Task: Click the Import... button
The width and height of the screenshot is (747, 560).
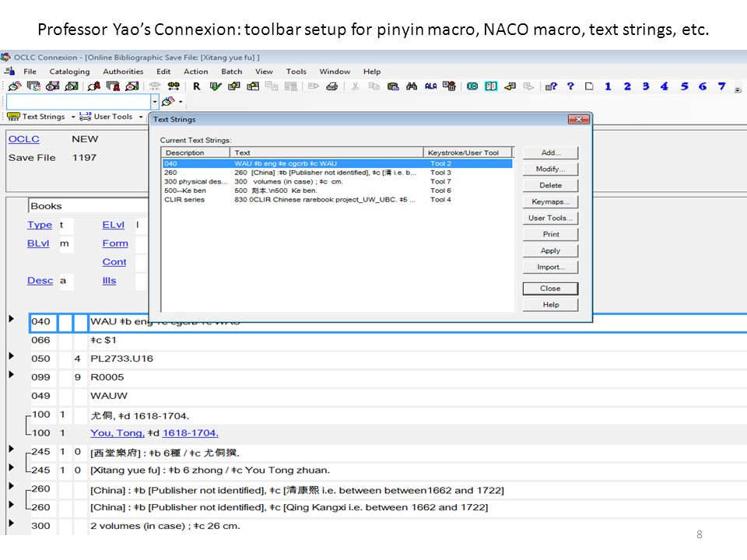Action: click(x=550, y=267)
